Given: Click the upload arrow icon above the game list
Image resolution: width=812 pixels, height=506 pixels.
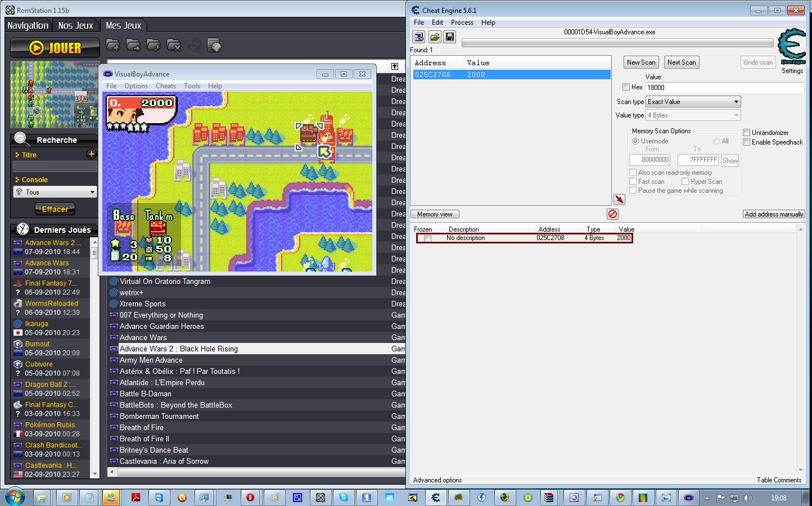Looking at the screenshot, I should click(395, 66).
